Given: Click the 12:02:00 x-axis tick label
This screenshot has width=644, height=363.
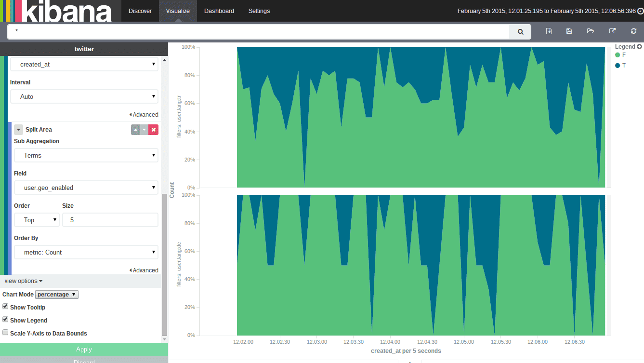Looking at the screenshot, I should coord(243,342).
